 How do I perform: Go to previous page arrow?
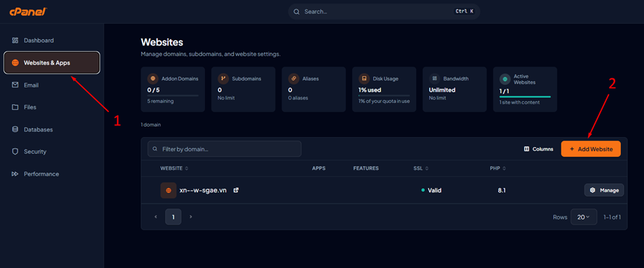156,217
